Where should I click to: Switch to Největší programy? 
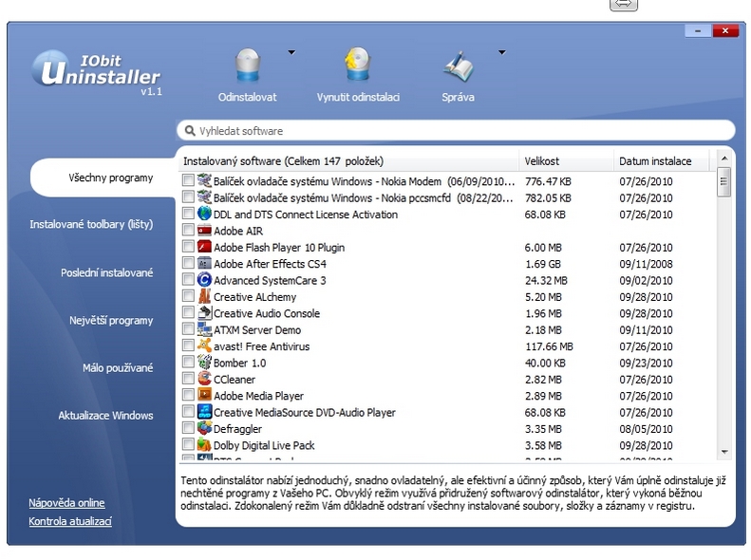pos(111,320)
